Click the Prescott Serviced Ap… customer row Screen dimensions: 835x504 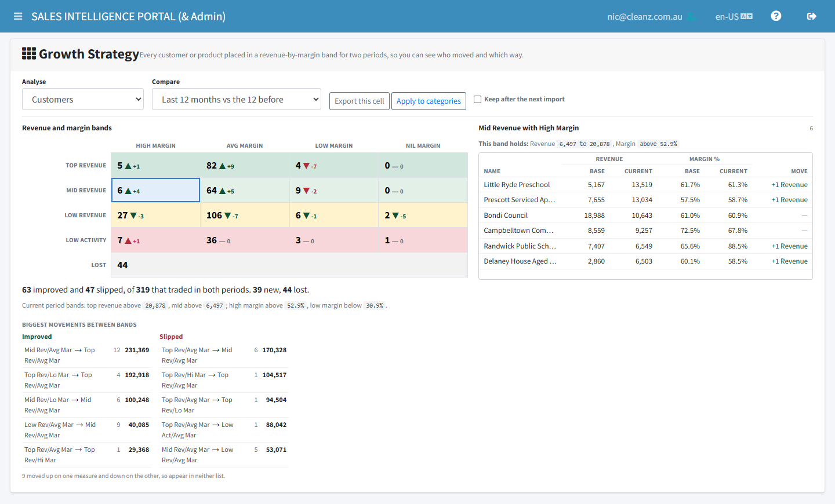tap(645, 200)
